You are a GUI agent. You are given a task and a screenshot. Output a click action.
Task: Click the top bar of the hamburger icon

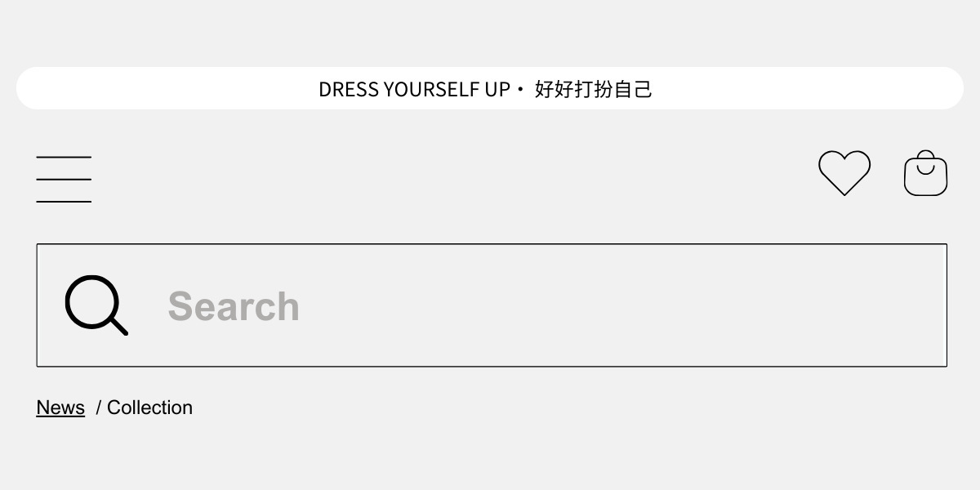click(x=64, y=157)
